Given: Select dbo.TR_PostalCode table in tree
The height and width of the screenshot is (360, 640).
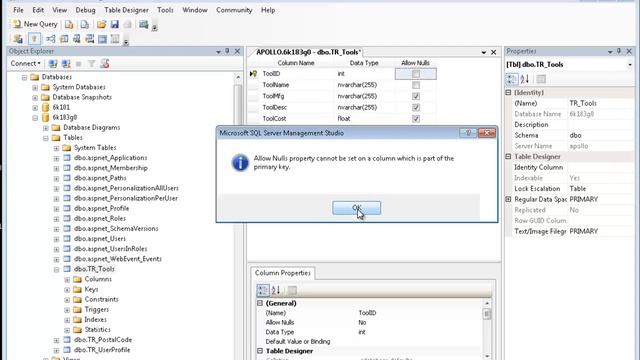Looking at the screenshot, I should coord(102,340).
